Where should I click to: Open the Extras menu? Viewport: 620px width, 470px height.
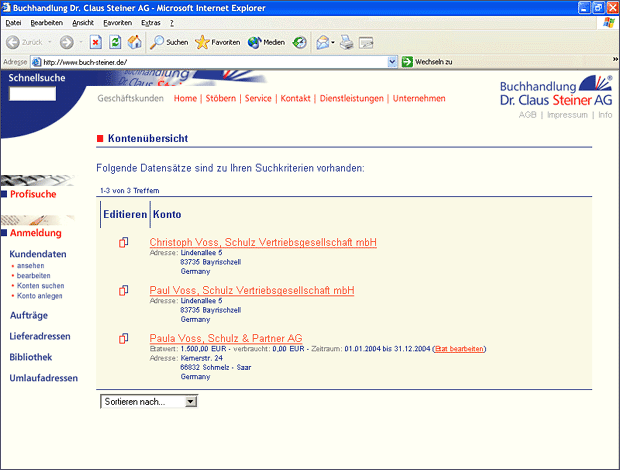(x=151, y=23)
